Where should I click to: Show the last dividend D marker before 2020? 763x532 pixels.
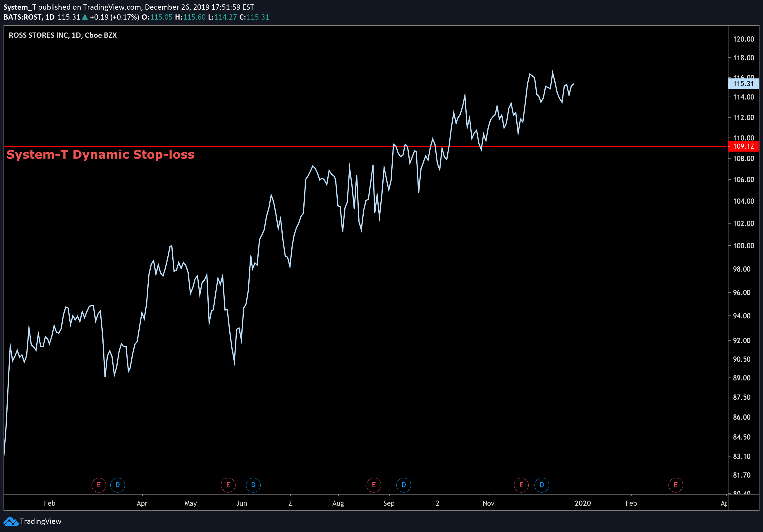(542, 485)
